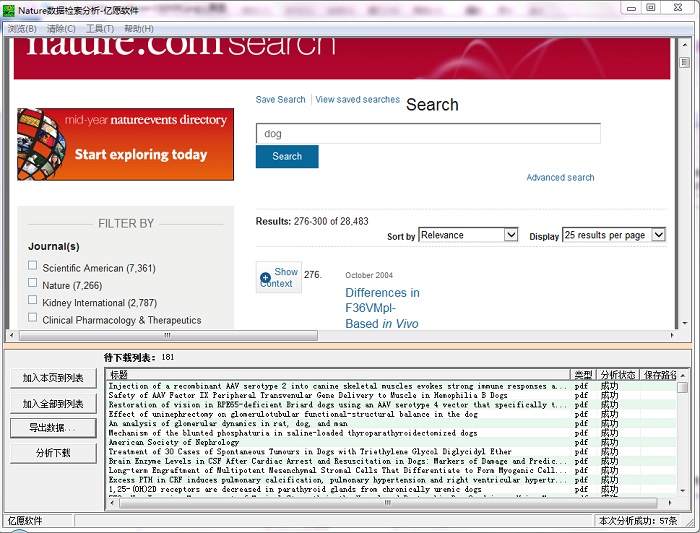Open the Advanced search link
This screenshot has width=700, height=533.
[x=560, y=178]
